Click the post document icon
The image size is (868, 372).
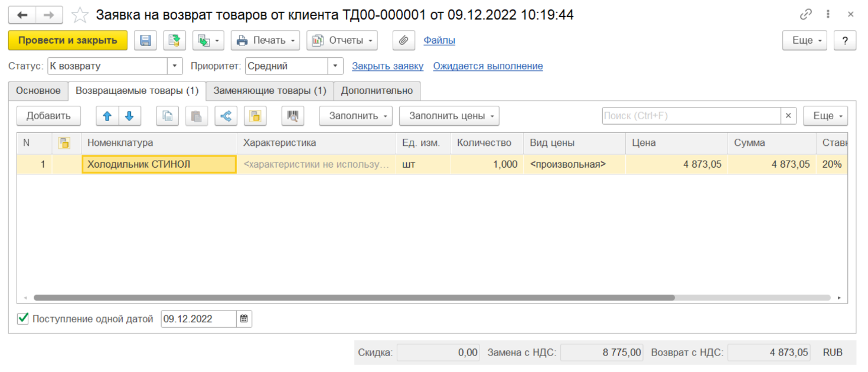pyautogui.click(x=174, y=41)
